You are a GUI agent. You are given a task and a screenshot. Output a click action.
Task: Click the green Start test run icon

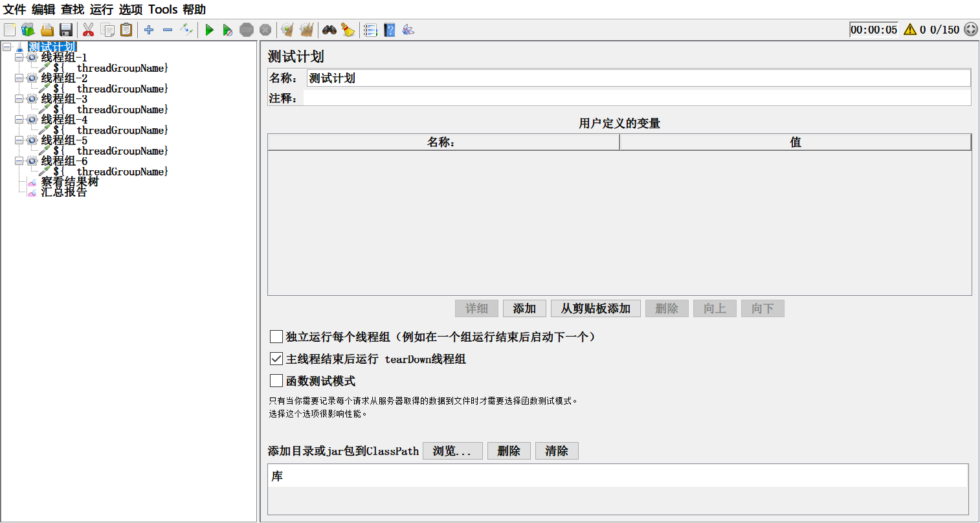coord(209,30)
